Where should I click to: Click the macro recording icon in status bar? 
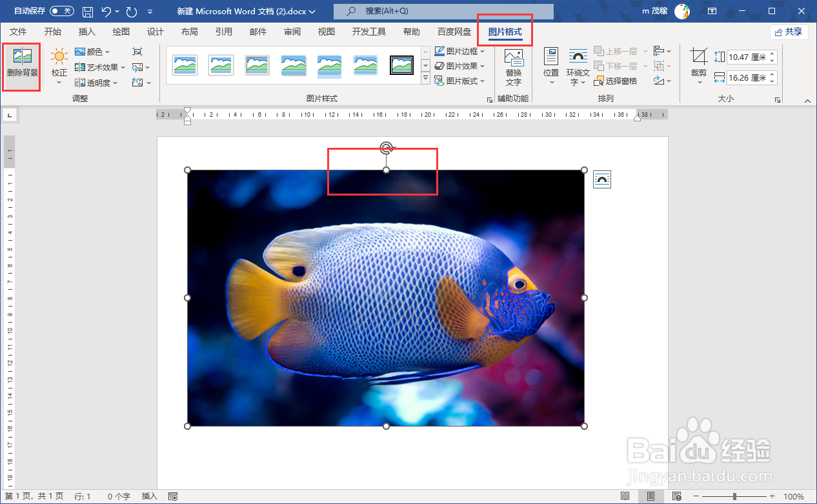pyautogui.click(x=173, y=496)
